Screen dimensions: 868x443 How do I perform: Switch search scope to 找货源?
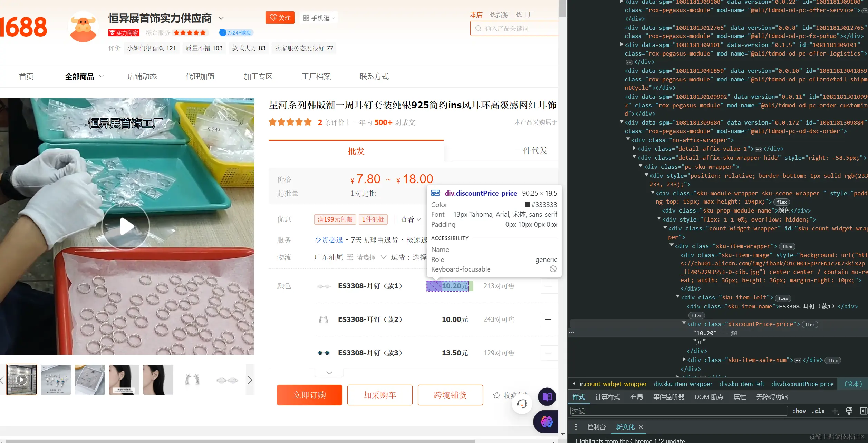click(499, 15)
